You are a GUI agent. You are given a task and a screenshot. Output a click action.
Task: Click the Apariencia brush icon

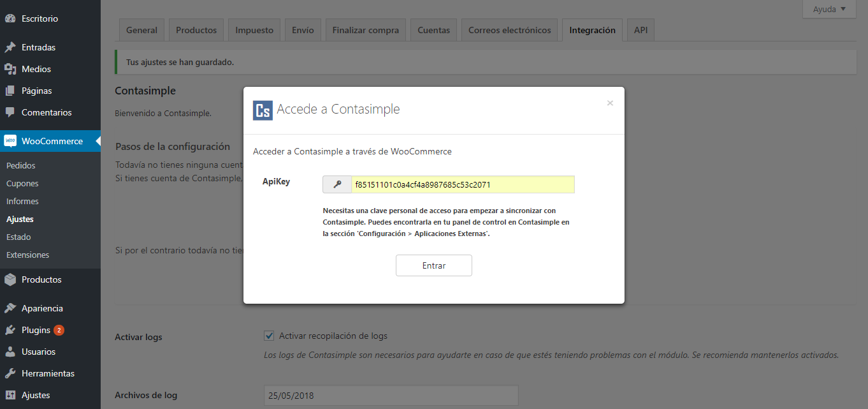pyautogui.click(x=10, y=308)
